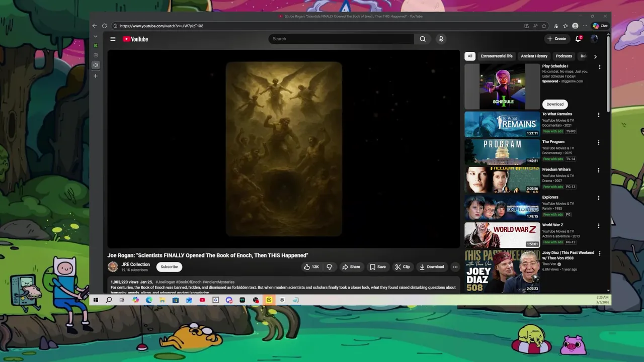
Task: Select the All filter chip
Action: click(x=470, y=56)
